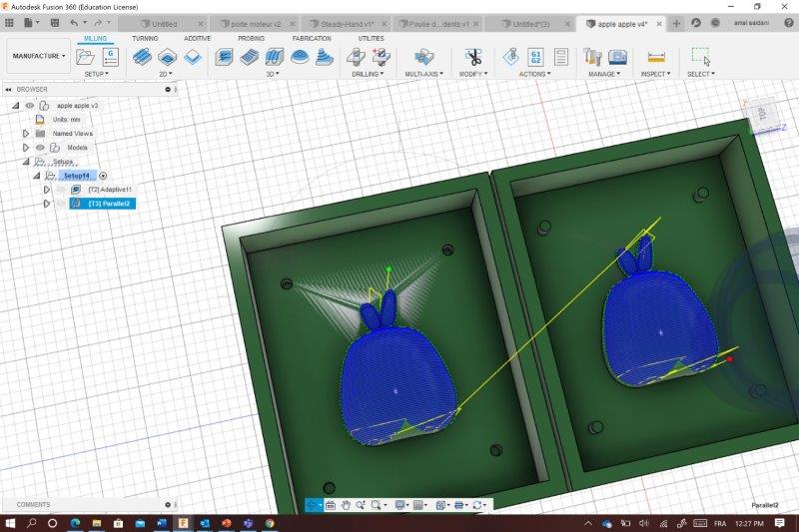Click the New Setup folder icon
Screen dimensions: 799x532
tap(85, 57)
